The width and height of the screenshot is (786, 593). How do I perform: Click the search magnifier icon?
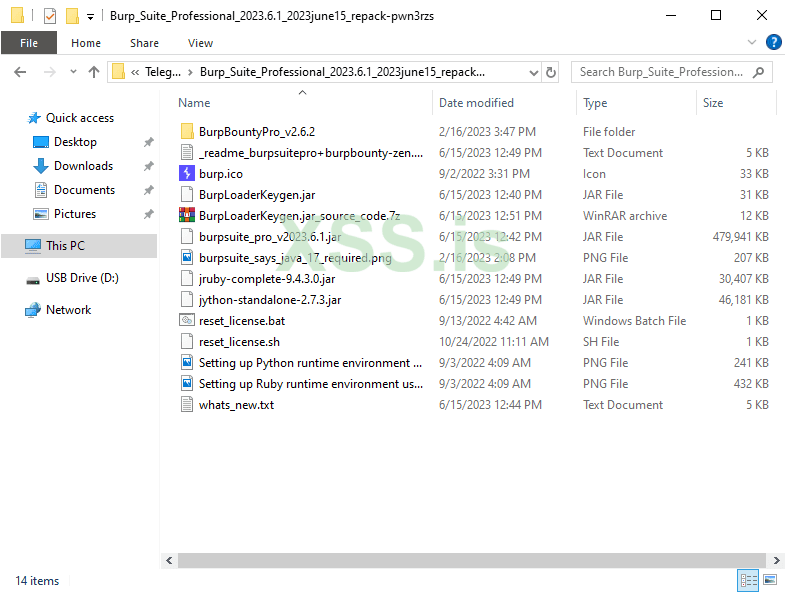click(x=758, y=72)
